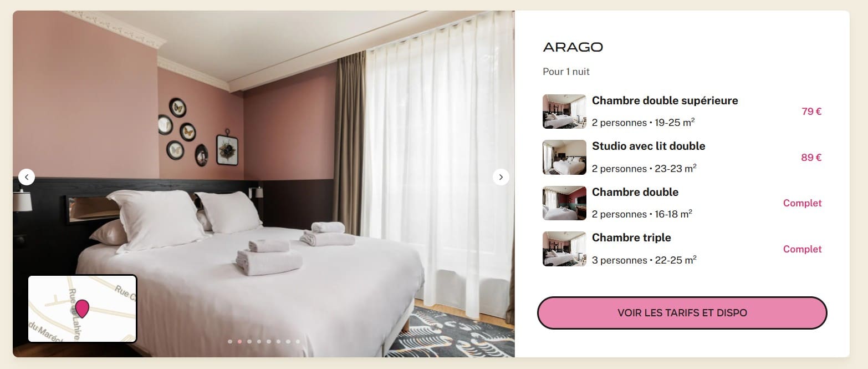Select the first carousel dot indicator
This screenshot has width=868, height=369.
point(230,341)
